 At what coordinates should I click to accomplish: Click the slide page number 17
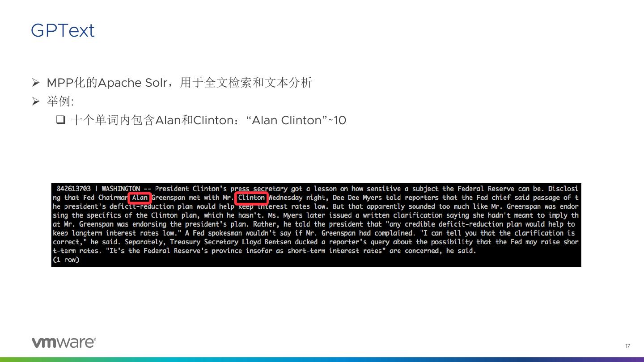(x=627, y=346)
